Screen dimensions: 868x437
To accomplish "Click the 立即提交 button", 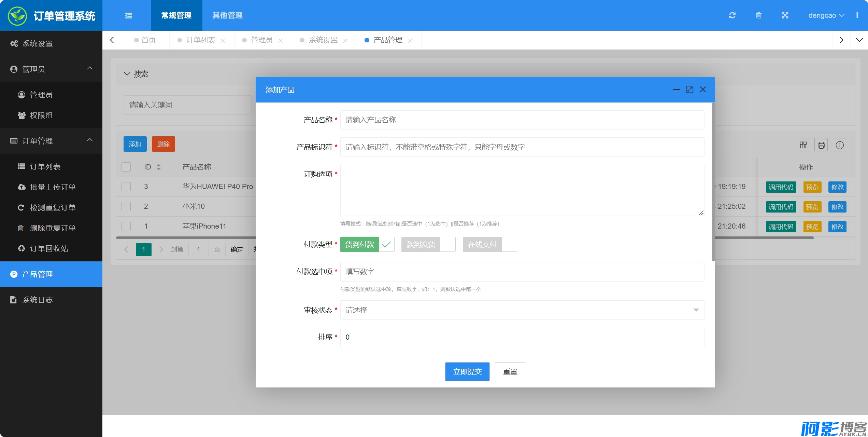I will (x=467, y=371).
